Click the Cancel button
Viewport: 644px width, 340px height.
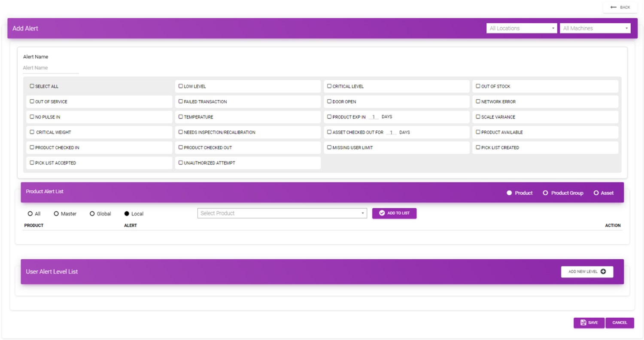(x=620, y=322)
